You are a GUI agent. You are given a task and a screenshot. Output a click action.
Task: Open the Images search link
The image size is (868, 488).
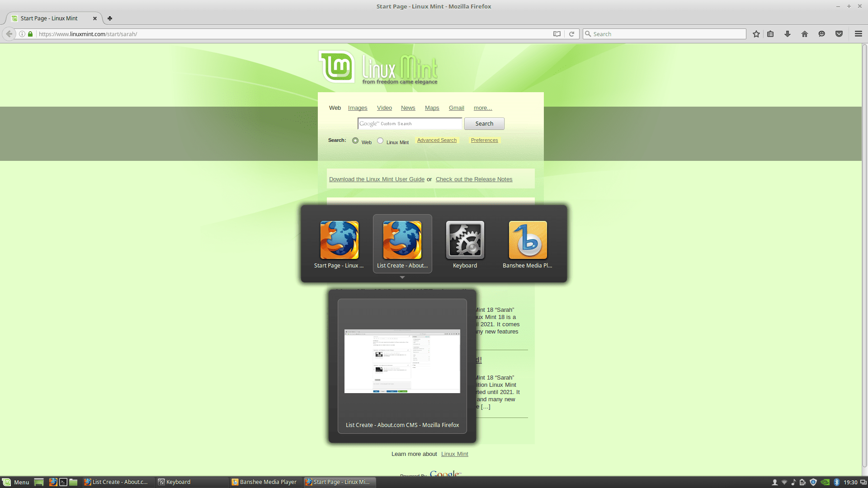(358, 108)
